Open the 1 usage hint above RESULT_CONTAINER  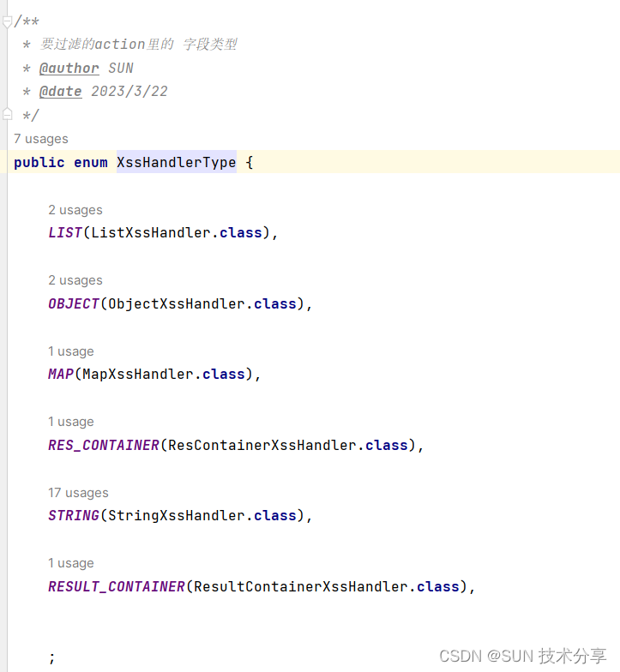(70, 563)
